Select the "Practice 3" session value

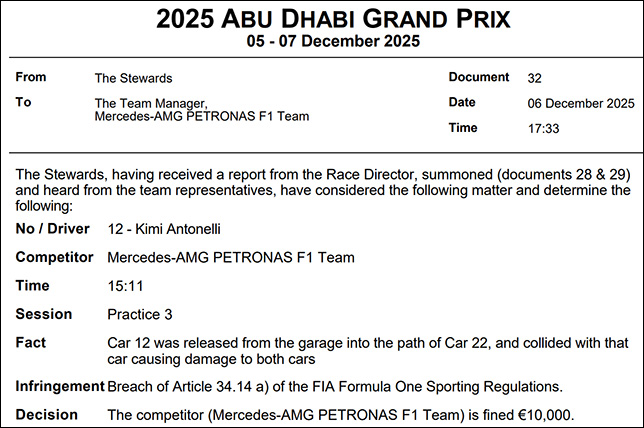pyautogui.click(x=144, y=314)
